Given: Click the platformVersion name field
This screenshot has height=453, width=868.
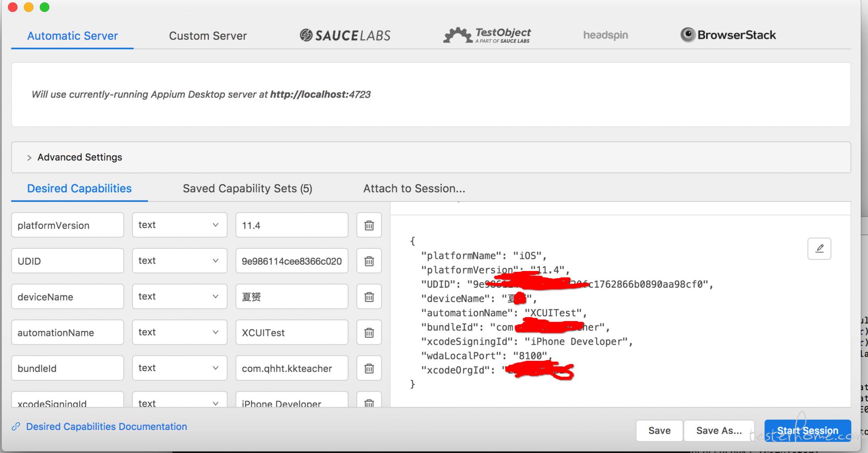Looking at the screenshot, I should [67, 225].
